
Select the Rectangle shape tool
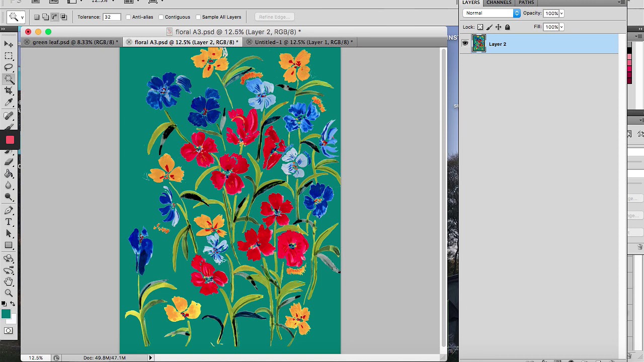(9, 245)
